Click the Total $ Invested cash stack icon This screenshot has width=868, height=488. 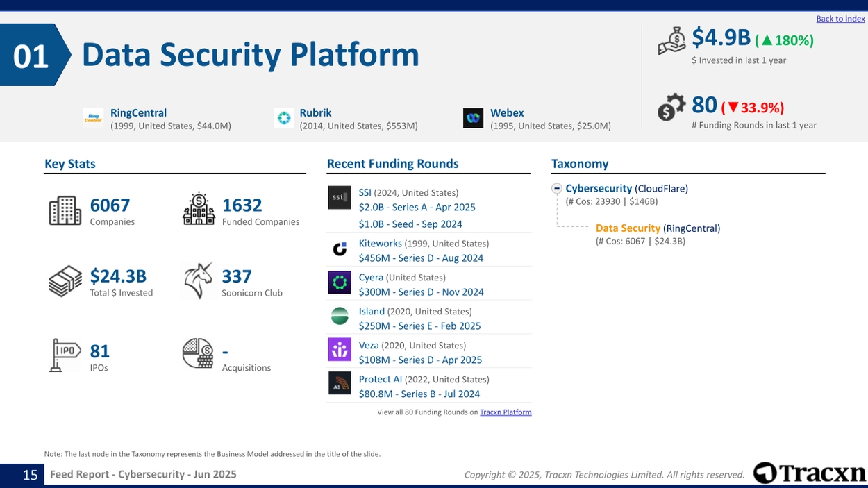pos(65,282)
